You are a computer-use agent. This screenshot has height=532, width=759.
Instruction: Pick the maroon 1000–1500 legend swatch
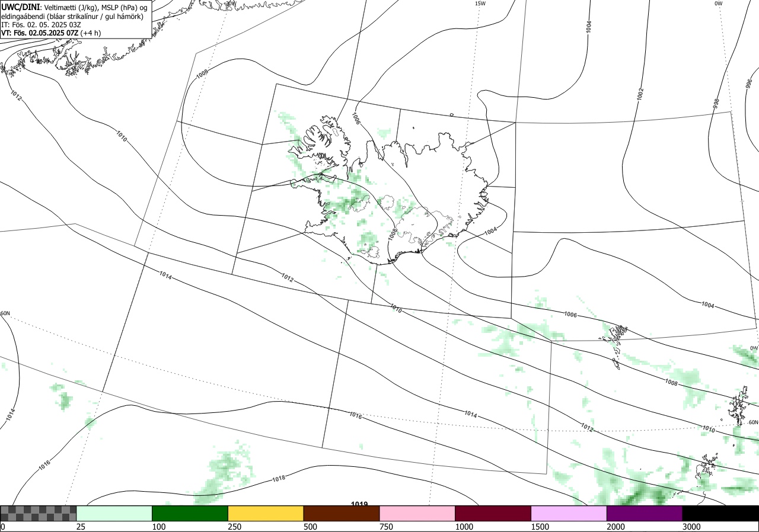[x=493, y=513]
